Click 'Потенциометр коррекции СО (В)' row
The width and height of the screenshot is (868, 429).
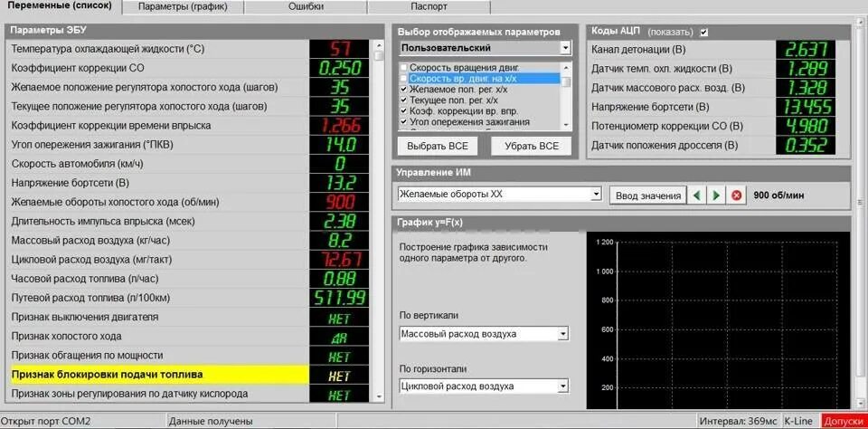(x=712, y=127)
